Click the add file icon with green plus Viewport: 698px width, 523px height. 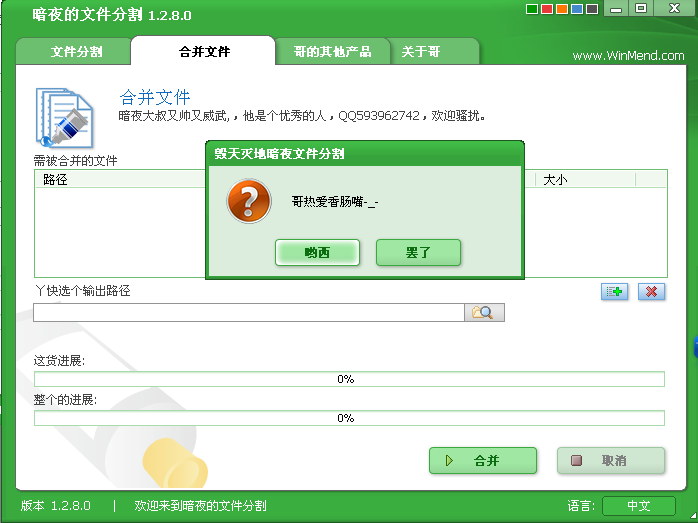click(614, 292)
